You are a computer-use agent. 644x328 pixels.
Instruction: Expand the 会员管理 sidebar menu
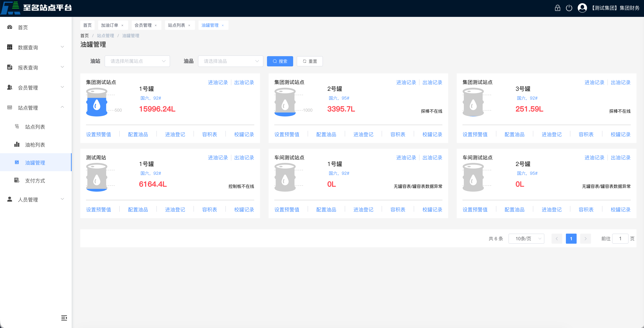pyautogui.click(x=63, y=87)
